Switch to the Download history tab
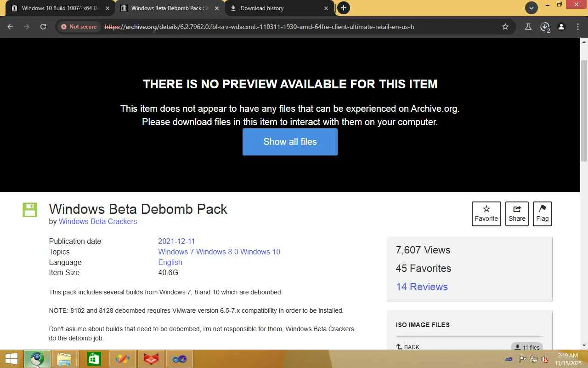 [279, 8]
